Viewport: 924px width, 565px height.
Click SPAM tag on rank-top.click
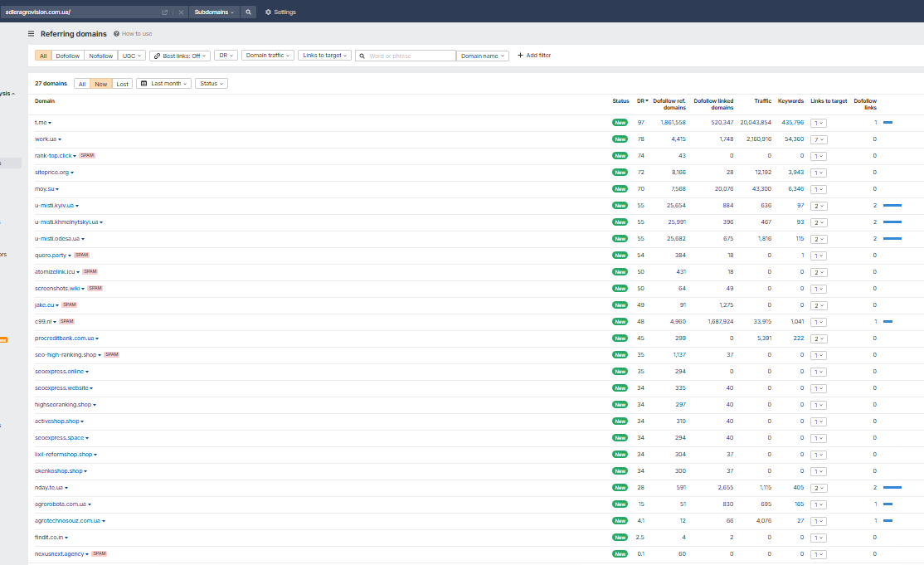[87, 155]
